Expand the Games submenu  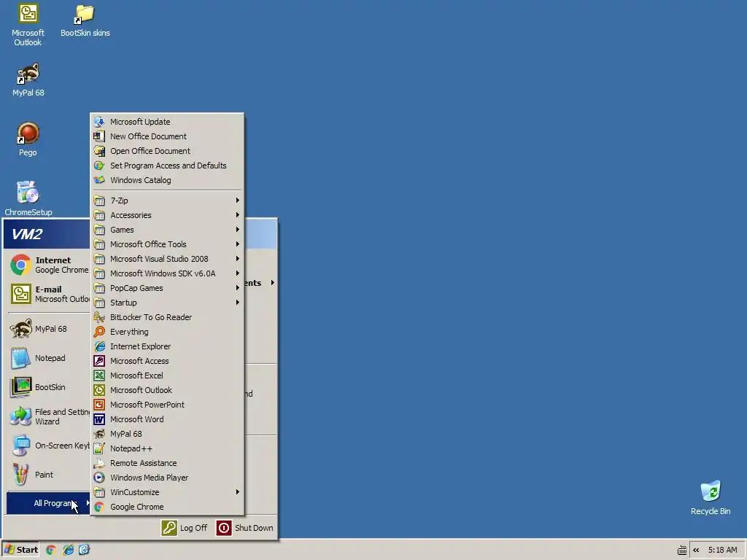167,230
